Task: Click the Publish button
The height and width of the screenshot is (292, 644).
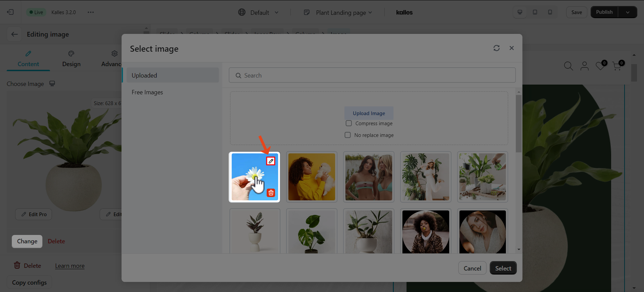Action: pos(604,12)
